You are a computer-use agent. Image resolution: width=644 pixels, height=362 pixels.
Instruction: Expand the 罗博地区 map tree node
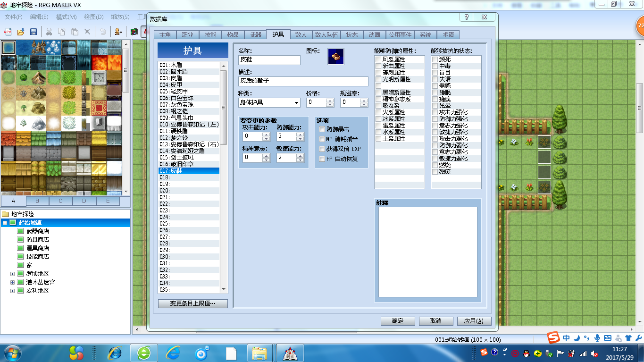pyautogui.click(x=12, y=274)
